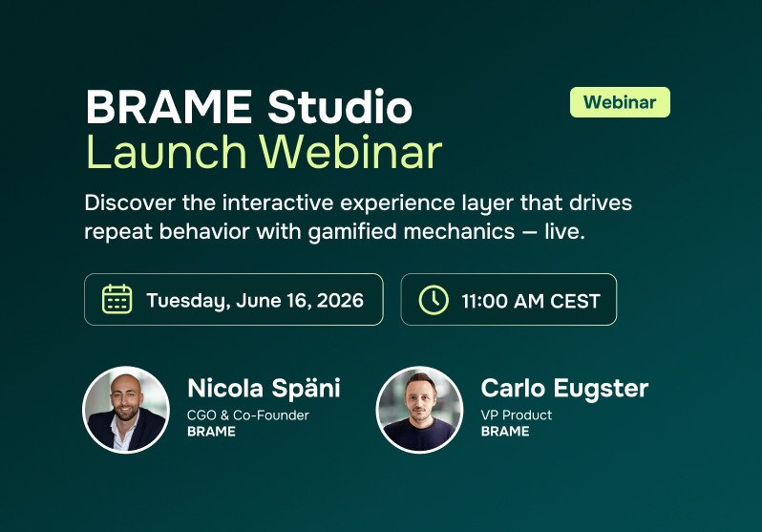This screenshot has width=762, height=532.
Task: Open Carlo Eugster's profile photo
Action: point(419,410)
